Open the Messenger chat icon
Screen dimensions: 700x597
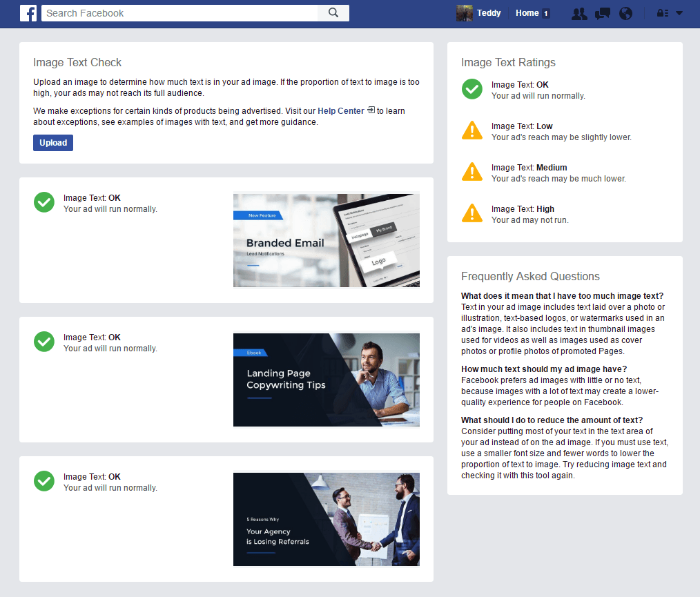click(x=602, y=13)
